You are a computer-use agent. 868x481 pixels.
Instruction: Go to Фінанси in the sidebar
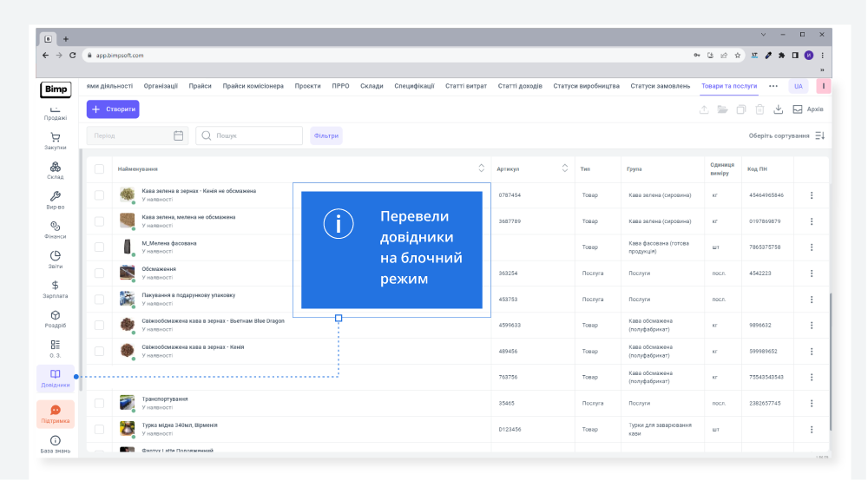click(x=56, y=230)
